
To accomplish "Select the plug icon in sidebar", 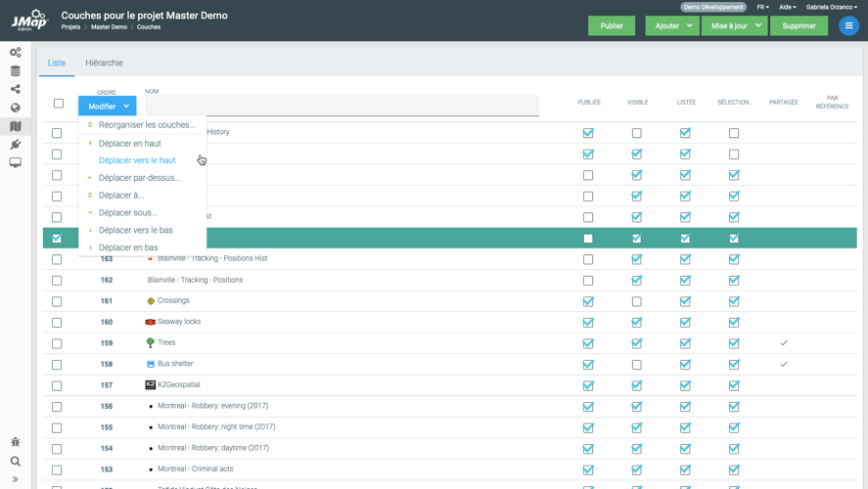I will 15,145.
